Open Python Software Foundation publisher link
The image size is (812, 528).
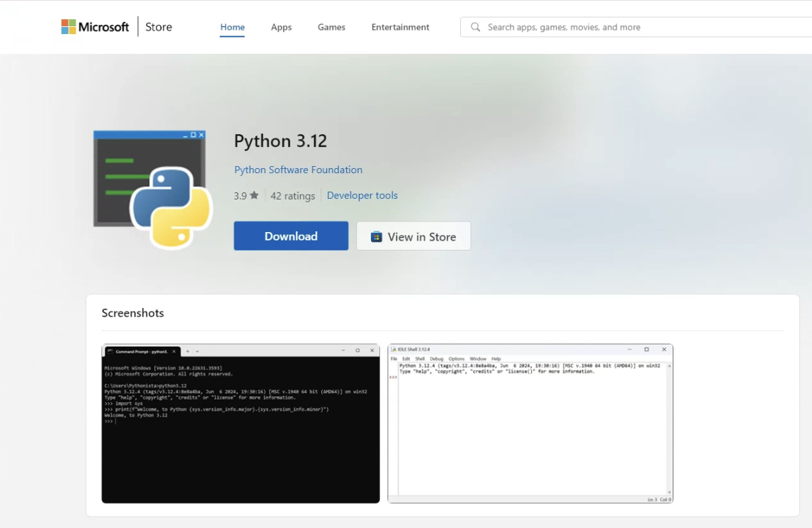(x=299, y=170)
